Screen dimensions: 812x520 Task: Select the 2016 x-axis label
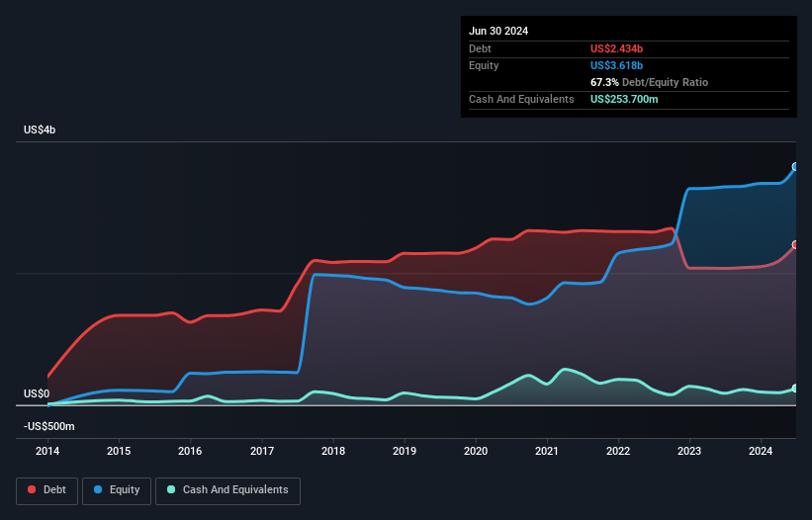pyautogui.click(x=190, y=451)
